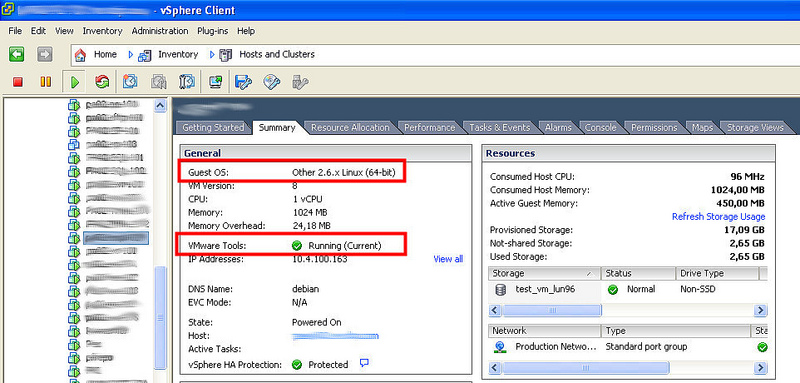Click the test_vm_lun96 datastore icon
Screen dimensions: 800x383
tap(501, 290)
